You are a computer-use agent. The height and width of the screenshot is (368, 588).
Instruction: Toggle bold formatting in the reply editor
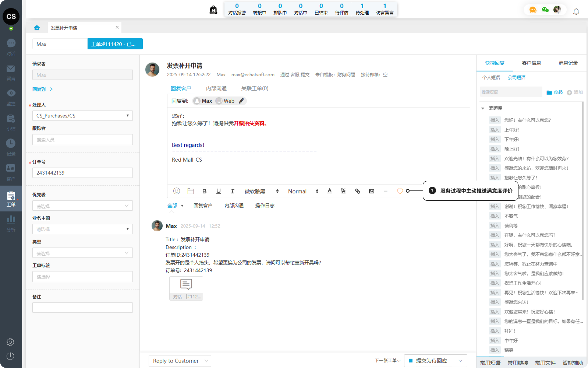(x=205, y=191)
